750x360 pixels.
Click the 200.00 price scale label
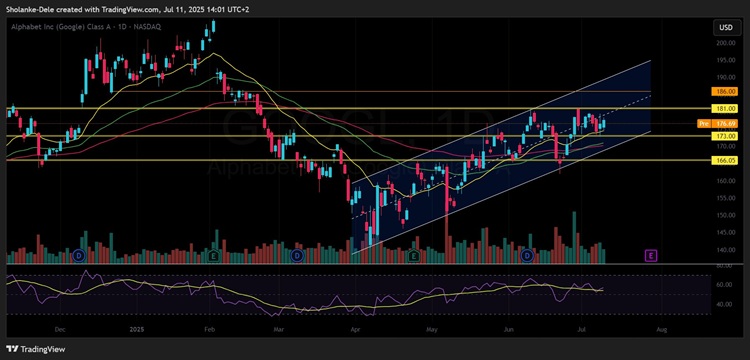pyautogui.click(x=725, y=43)
